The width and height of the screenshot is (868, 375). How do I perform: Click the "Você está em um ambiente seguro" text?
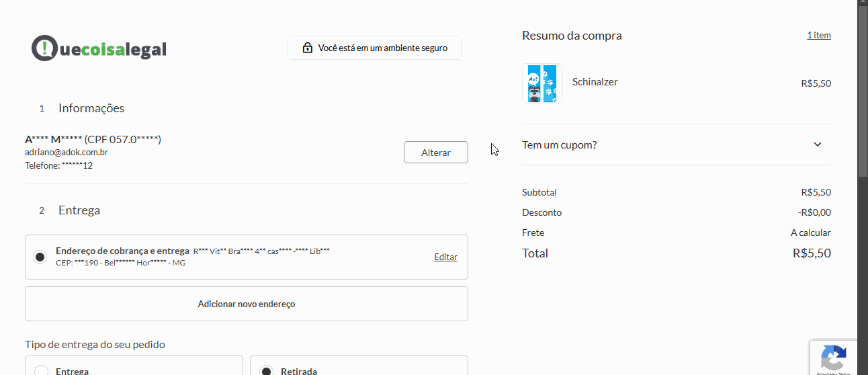(x=382, y=48)
